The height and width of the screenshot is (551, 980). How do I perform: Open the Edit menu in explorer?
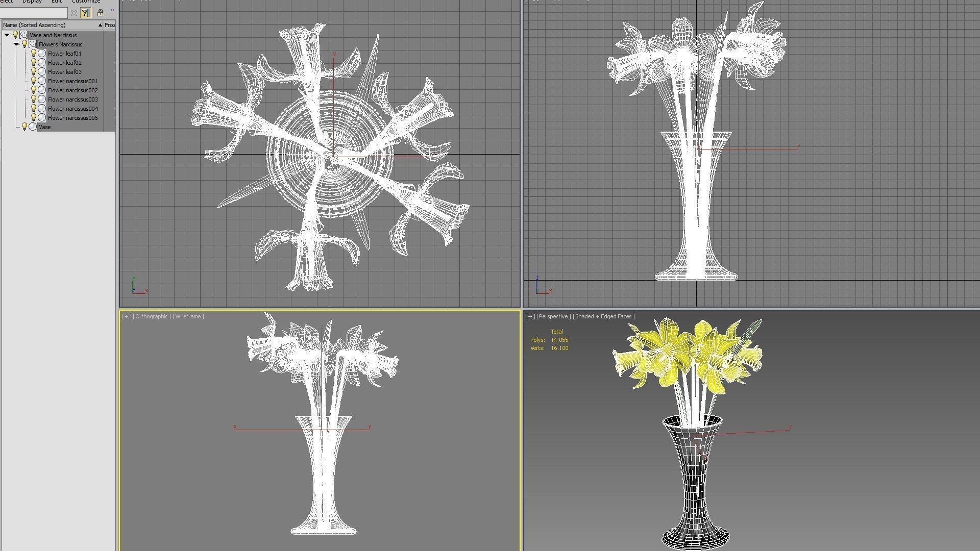click(57, 2)
